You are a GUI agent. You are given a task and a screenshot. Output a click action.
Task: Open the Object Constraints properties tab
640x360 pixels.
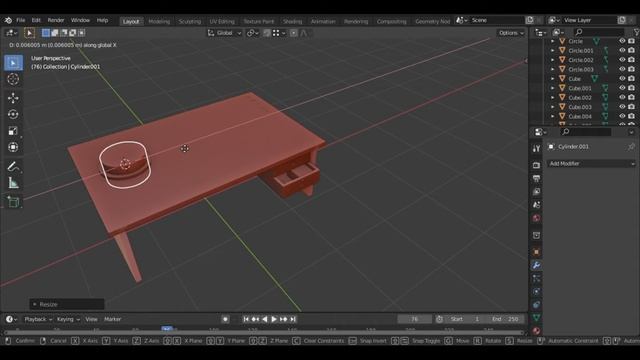(x=536, y=304)
